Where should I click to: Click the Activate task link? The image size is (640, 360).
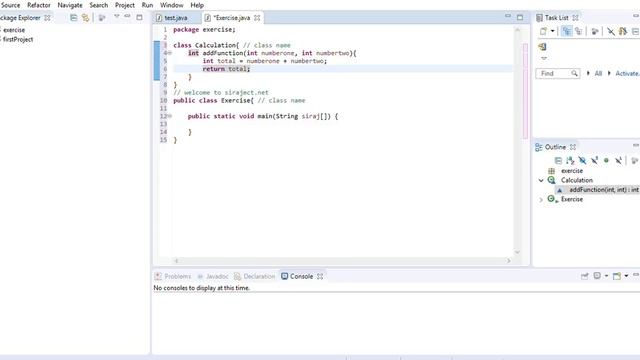627,73
